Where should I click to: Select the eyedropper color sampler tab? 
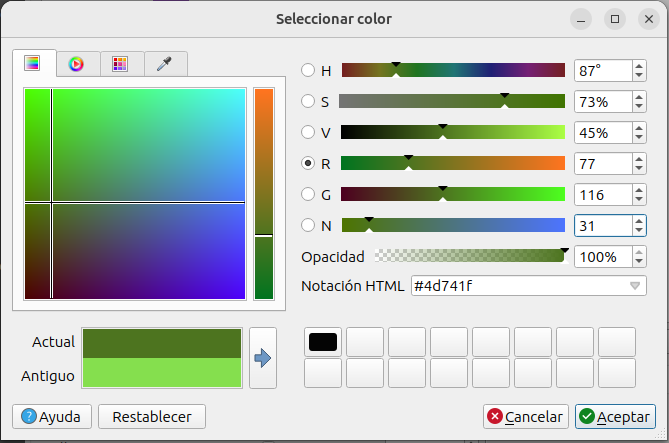165,64
